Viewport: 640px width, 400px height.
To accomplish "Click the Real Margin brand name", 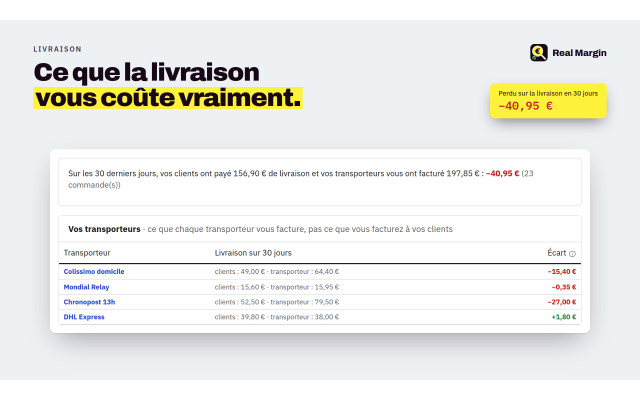I will coord(579,53).
